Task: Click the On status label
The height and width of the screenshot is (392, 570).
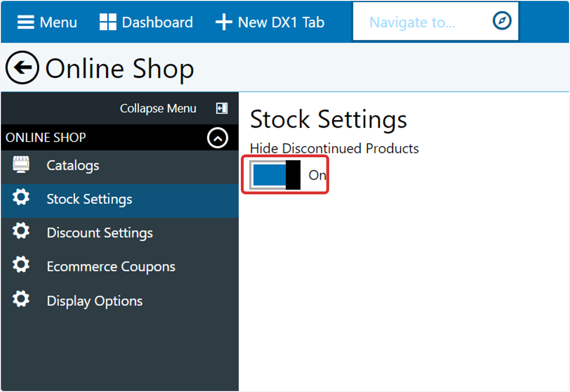Action: (317, 175)
